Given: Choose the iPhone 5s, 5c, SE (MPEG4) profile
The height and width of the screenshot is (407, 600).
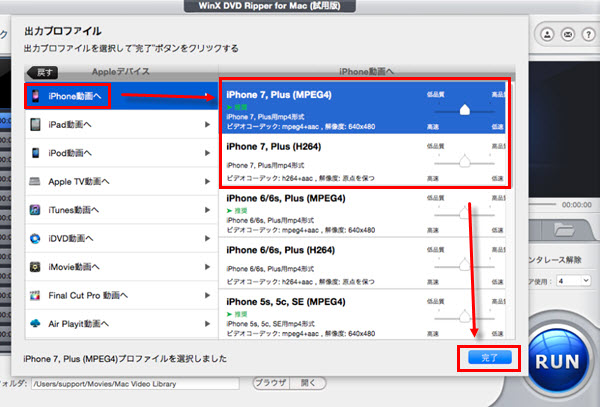Looking at the screenshot, I should pos(364,314).
